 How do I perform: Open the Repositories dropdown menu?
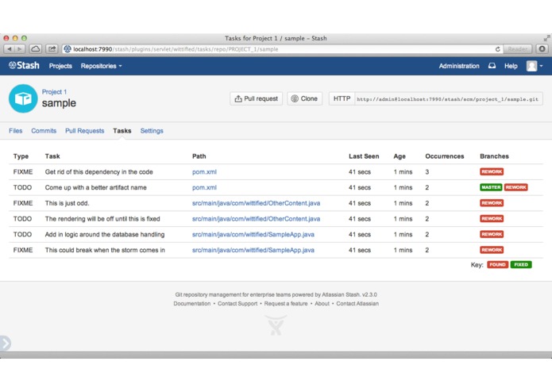[101, 66]
